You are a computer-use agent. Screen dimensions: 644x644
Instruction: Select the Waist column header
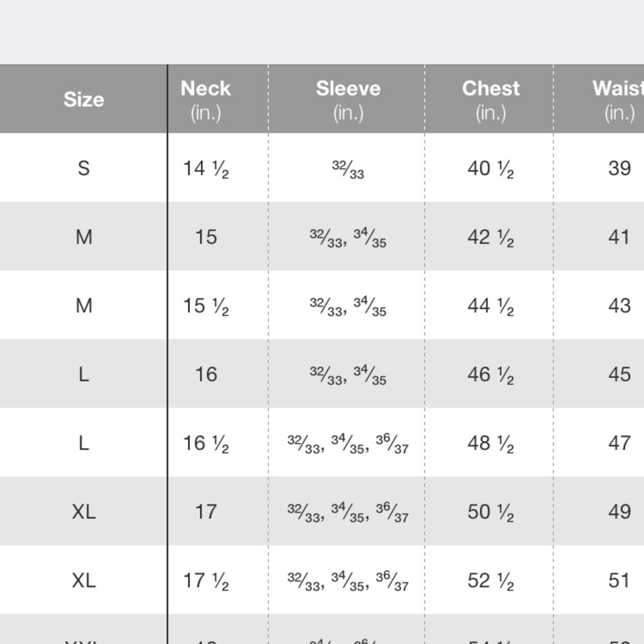(x=618, y=99)
